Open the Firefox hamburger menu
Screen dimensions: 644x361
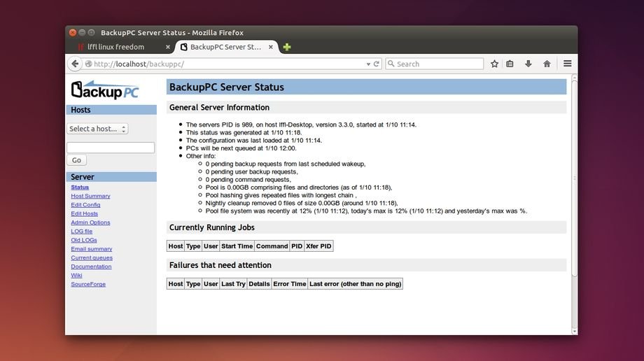tap(567, 64)
